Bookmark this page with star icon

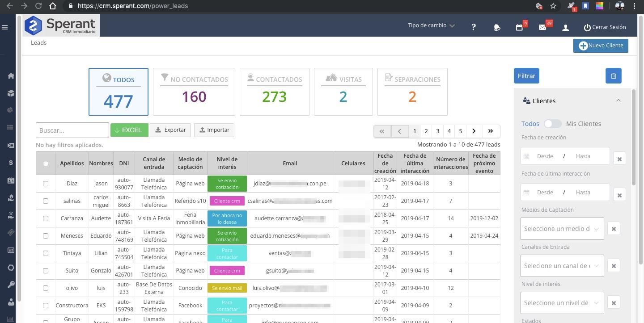553,6
